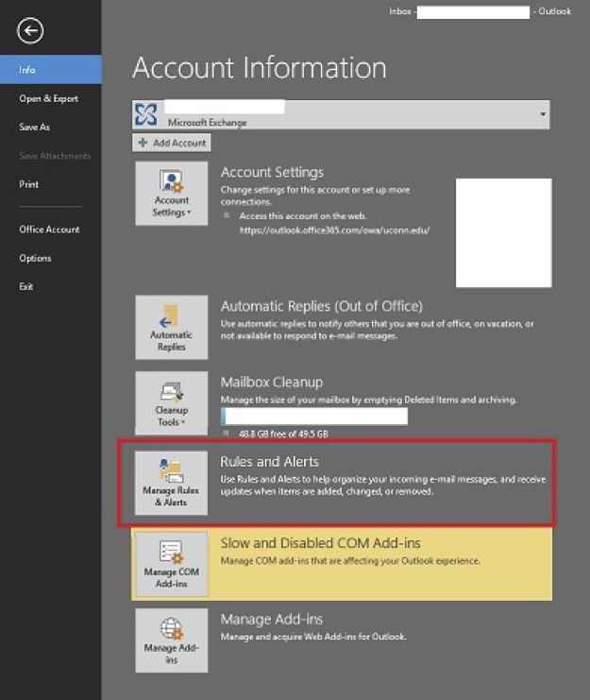Expand the account selector dropdown arrow

tap(542, 114)
